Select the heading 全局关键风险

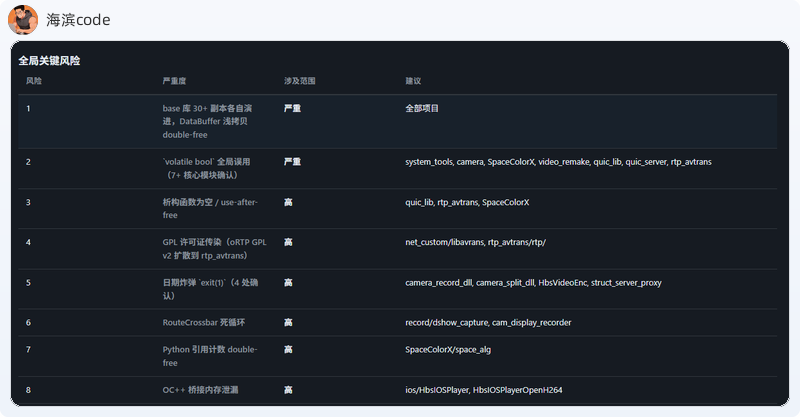49,61
